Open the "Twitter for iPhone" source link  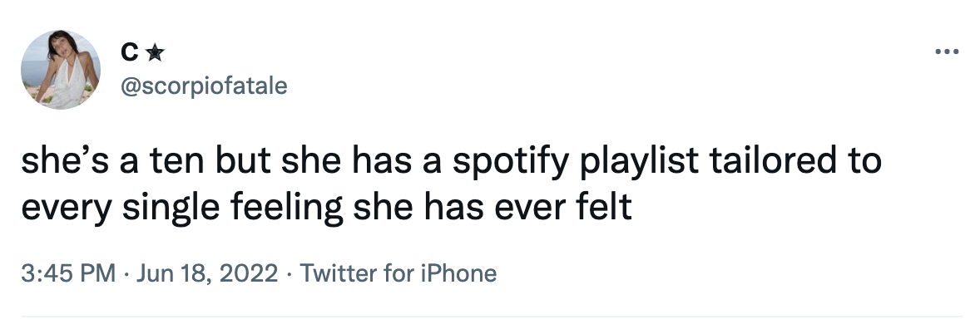pos(398,273)
